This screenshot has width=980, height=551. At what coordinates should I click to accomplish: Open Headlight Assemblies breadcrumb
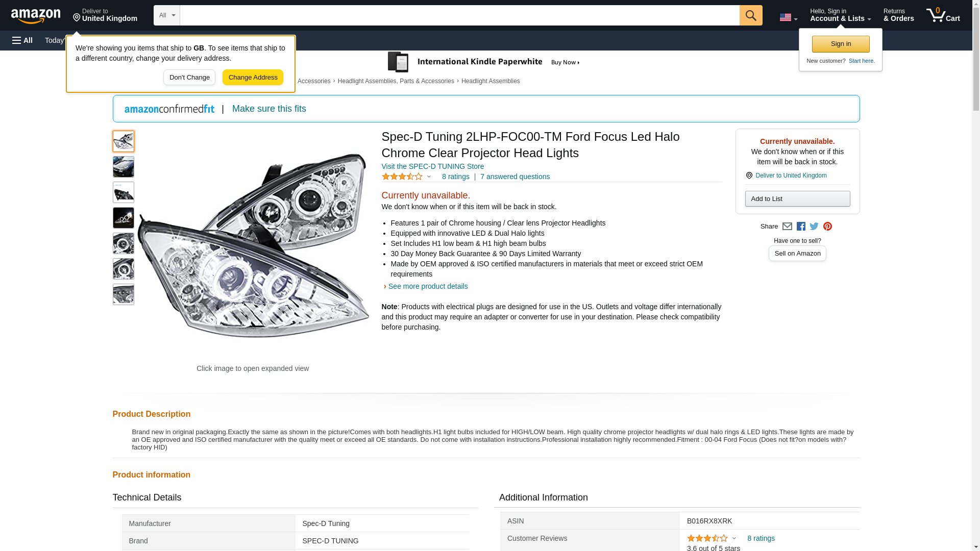490,81
